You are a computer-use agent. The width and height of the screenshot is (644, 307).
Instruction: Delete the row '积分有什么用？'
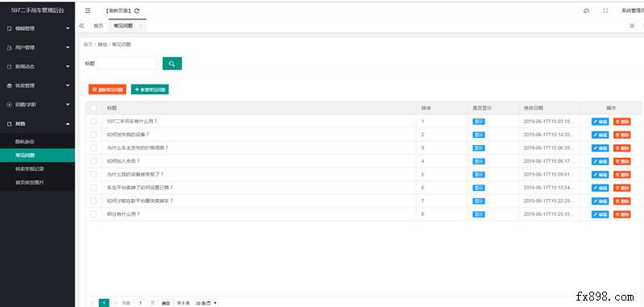[x=621, y=214]
